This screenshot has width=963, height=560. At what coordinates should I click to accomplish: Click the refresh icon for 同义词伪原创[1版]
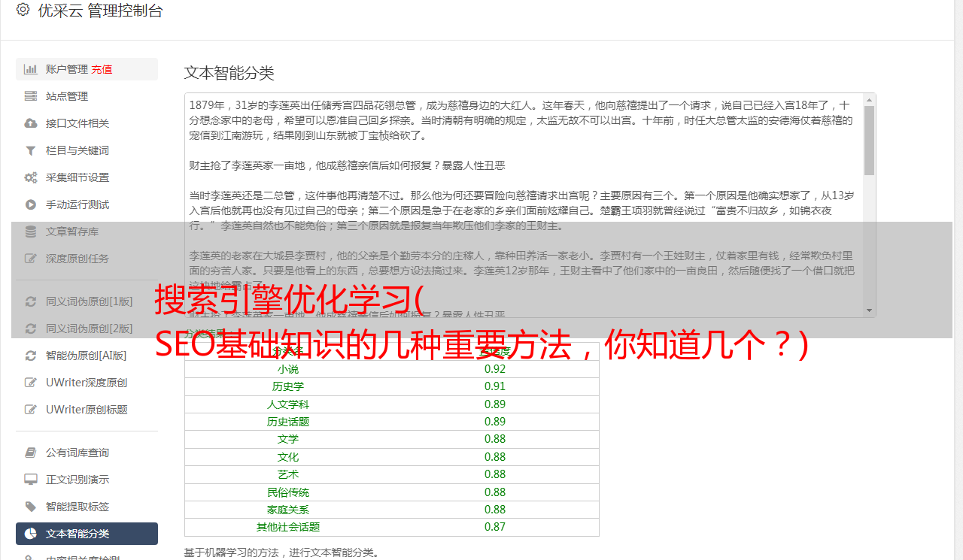click(x=31, y=301)
